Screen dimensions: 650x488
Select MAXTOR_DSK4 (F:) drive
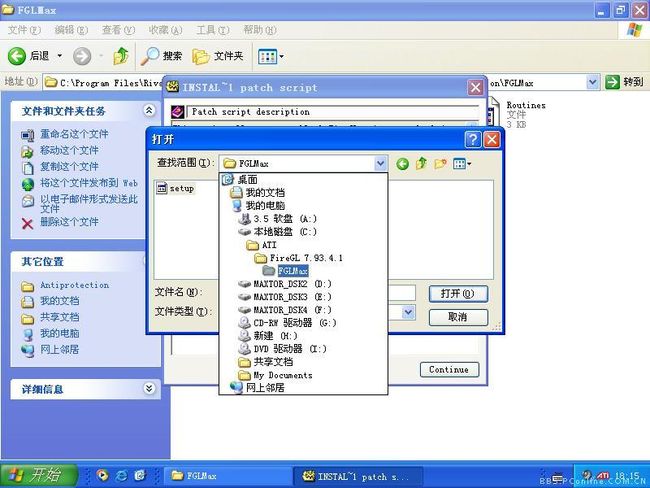pos(292,310)
